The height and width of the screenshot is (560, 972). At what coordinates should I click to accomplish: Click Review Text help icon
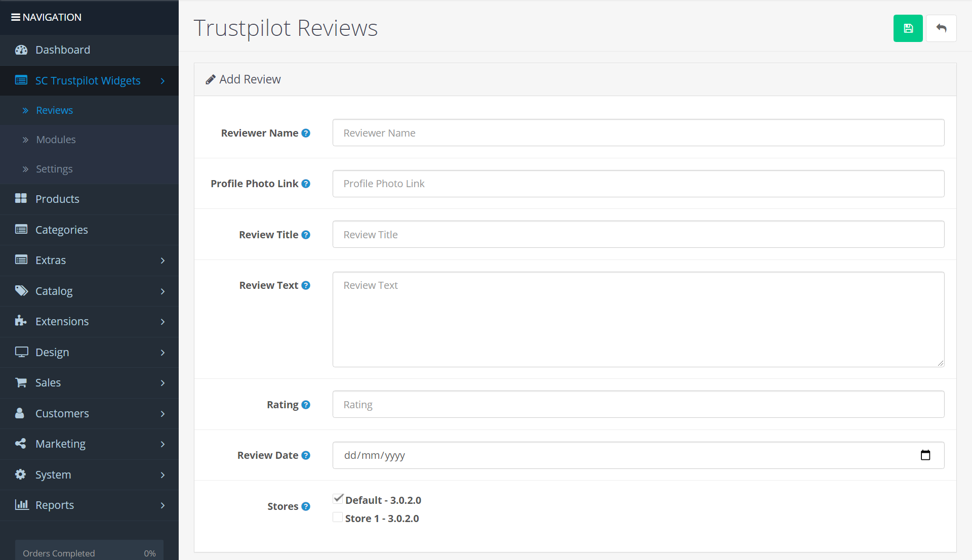coord(306,285)
